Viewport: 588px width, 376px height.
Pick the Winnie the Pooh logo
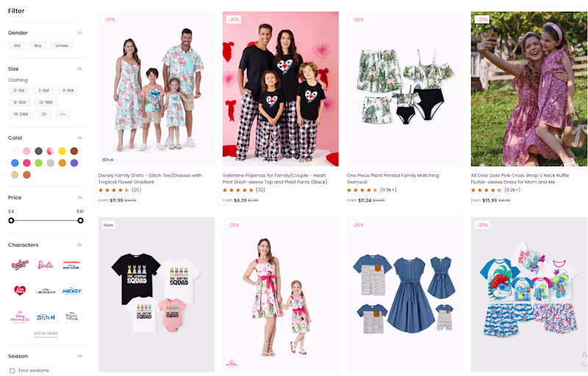tap(71, 316)
